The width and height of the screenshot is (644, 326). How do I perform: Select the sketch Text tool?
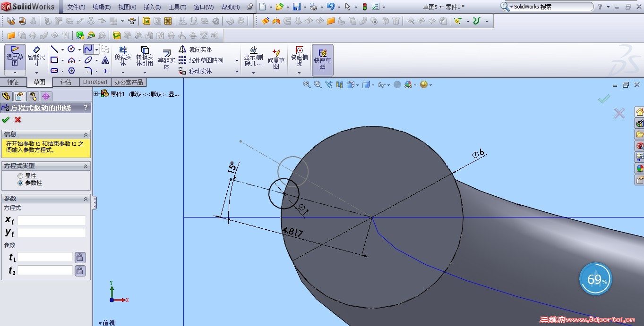pyautogui.click(x=105, y=60)
